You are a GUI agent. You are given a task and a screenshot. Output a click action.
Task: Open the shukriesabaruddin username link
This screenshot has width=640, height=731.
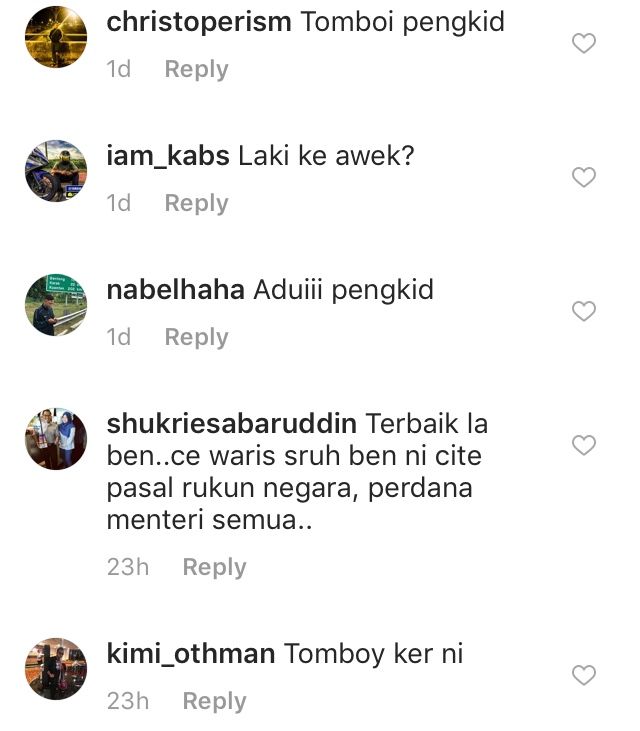click(232, 423)
